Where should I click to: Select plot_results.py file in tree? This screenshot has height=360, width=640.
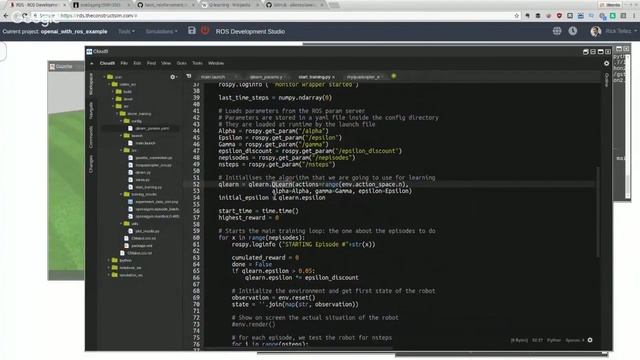[x=144, y=231]
